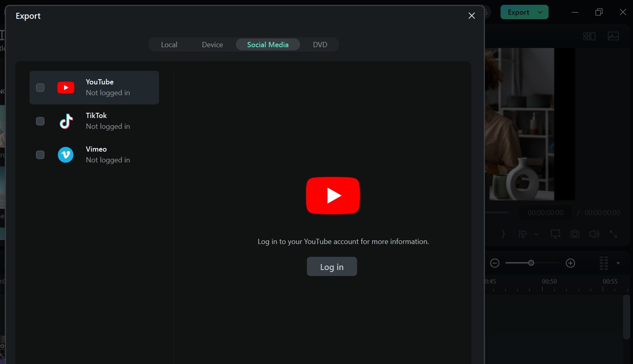The image size is (633, 364).
Task: Select the TikTok platform label
Action: (96, 115)
